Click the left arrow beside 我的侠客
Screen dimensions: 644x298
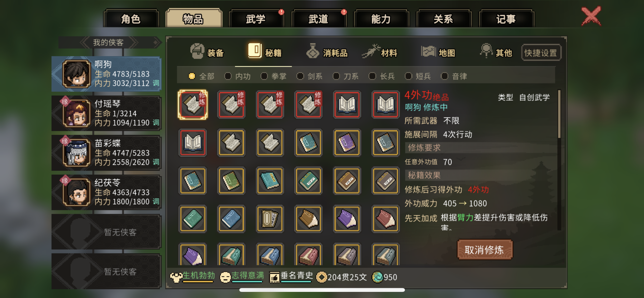pyautogui.click(x=84, y=42)
